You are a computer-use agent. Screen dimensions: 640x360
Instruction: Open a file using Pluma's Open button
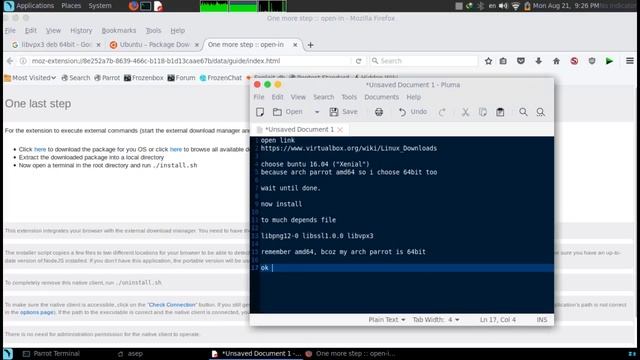tap(288, 112)
